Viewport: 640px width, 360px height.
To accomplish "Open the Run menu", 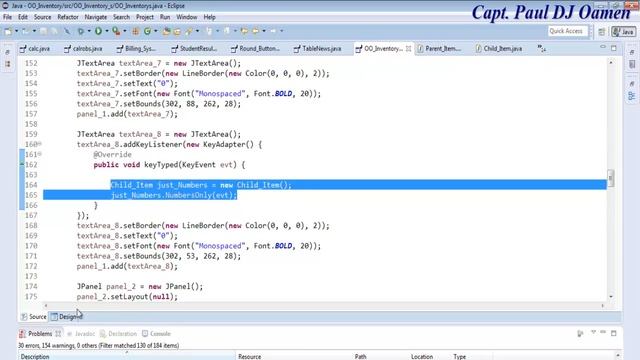I will click(x=165, y=17).
